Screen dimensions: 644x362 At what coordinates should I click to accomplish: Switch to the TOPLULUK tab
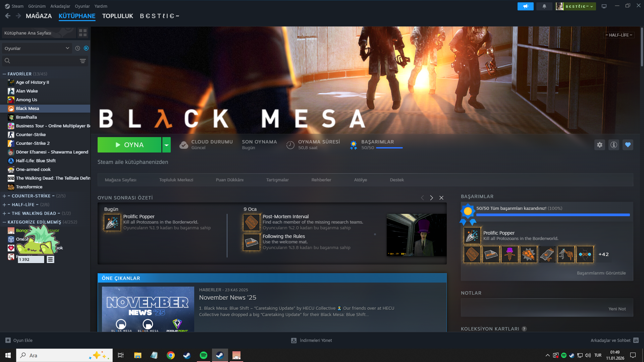(x=118, y=16)
